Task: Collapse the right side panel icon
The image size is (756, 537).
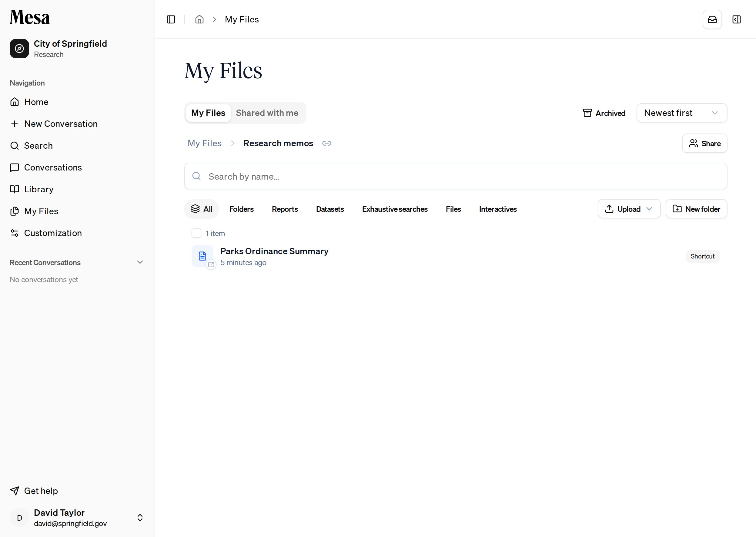Action: [737, 19]
